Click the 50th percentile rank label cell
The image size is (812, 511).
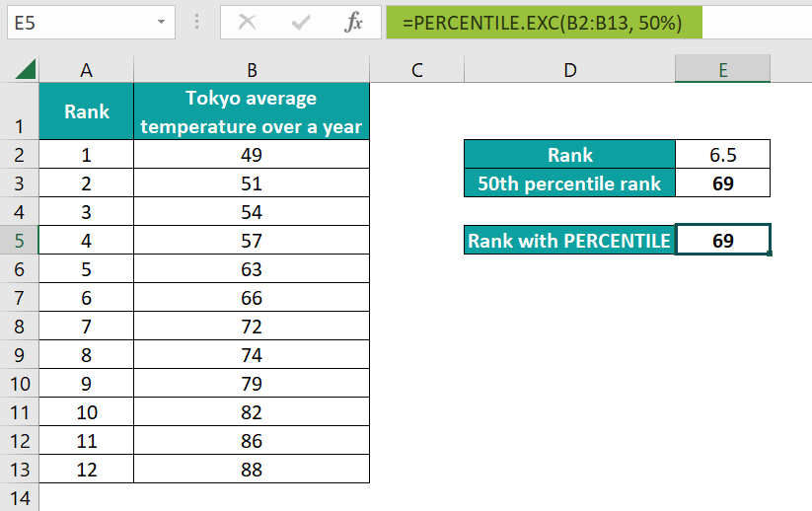point(569,182)
